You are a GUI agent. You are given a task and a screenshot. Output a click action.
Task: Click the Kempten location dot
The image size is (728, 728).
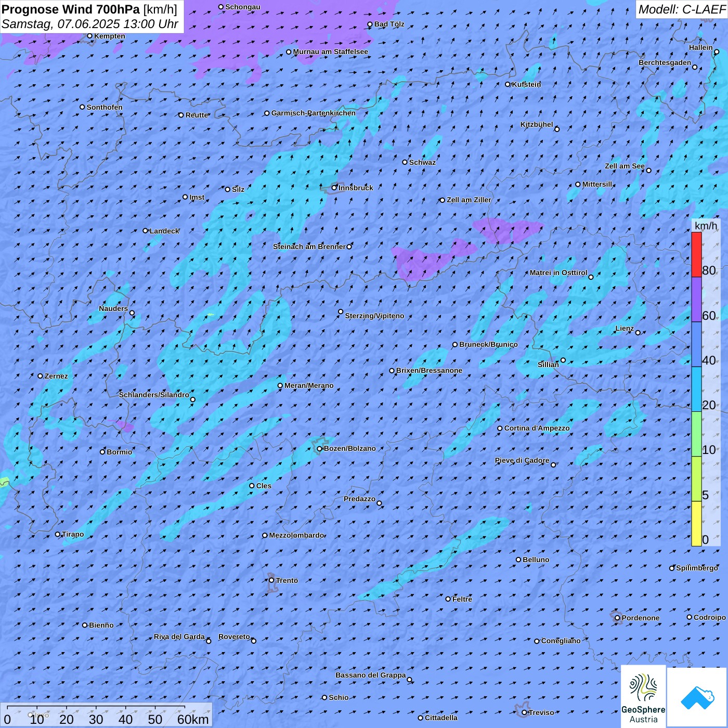click(x=90, y=36)
